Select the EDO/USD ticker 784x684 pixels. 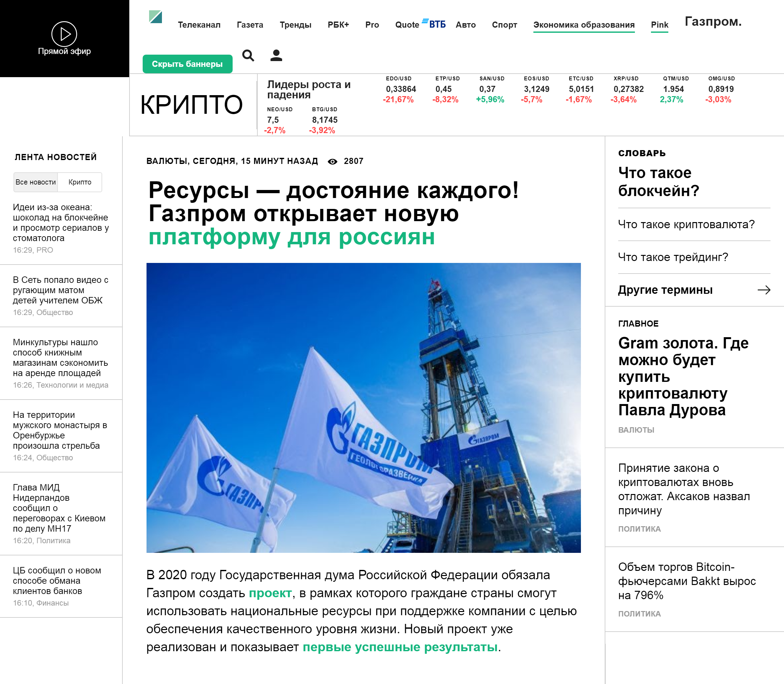tap(400, 89)
